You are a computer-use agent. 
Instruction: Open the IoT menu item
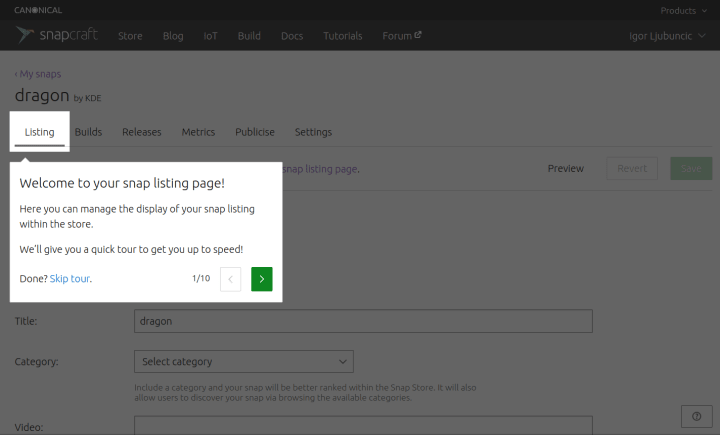tap(210, 36)
